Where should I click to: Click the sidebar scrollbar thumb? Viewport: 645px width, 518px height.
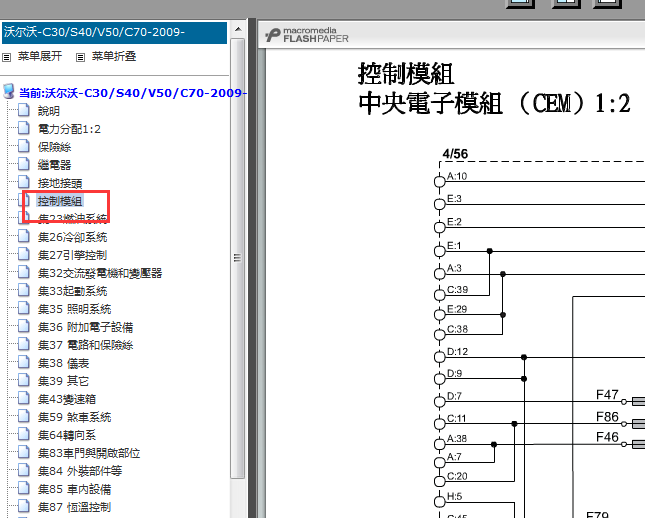(238, 258)
